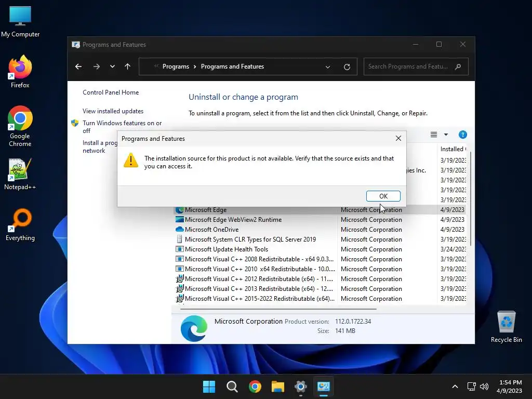Open Firefox desktop shortcut
Viewport: 532px width, 399px height.
tap(20, 72)
